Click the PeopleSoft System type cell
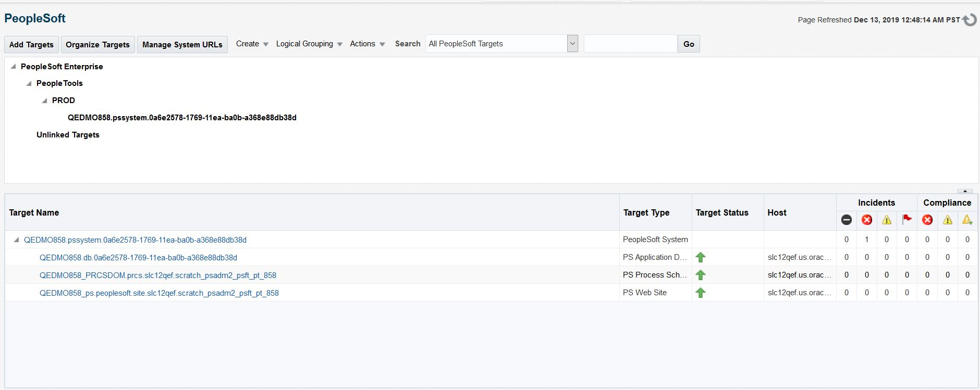This screenshot has width=980, height=390. point(655,240)
